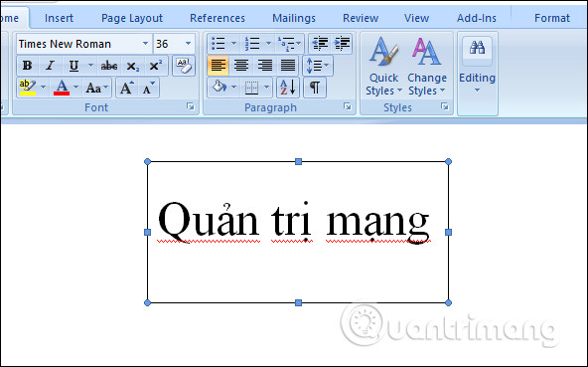Open Font dialog launcher
Image resolution: width=588 pixels, height=367 pixels.
pos(191,107)
